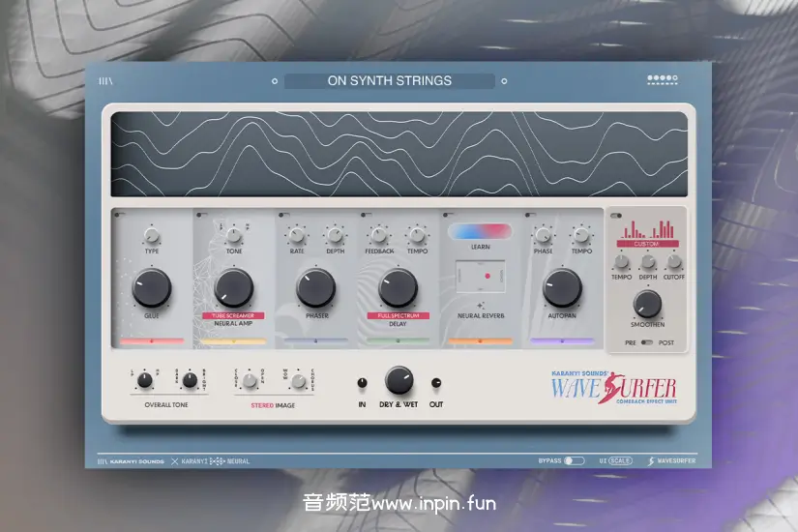The height and width of the screenshot is (532, 798).
Task: Open the Karanyi library menu icon top left
Action: point(105,81)
